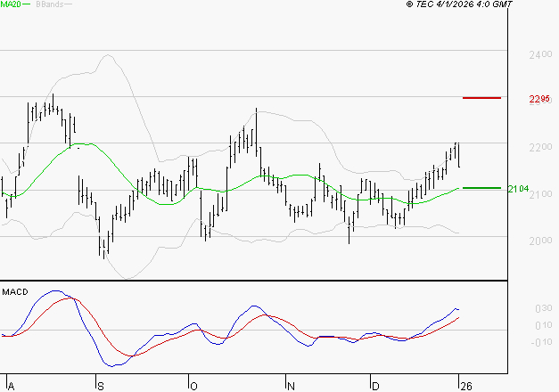Click the 2400 price axis label
Screen dimensions: 559x392
click(540, 55)
